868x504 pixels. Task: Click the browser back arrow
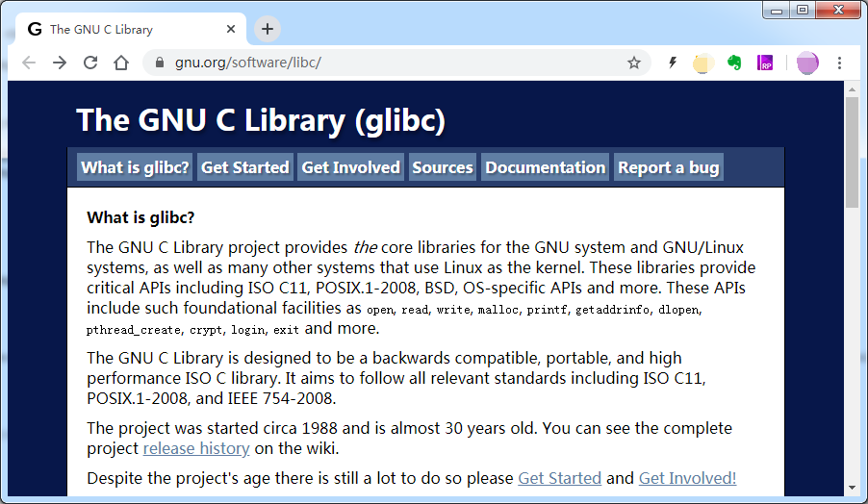(29, 63)
